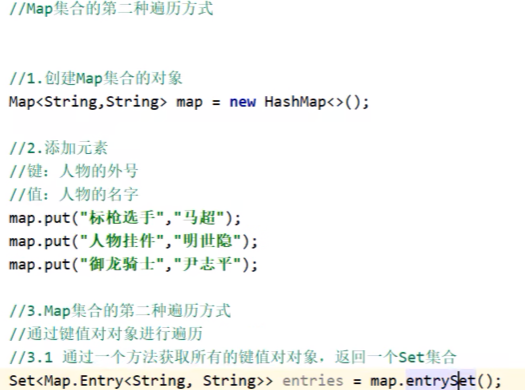Click 'Map<String,String>' type declaration
Screen dimensions: 525x390
click(88, 102)
